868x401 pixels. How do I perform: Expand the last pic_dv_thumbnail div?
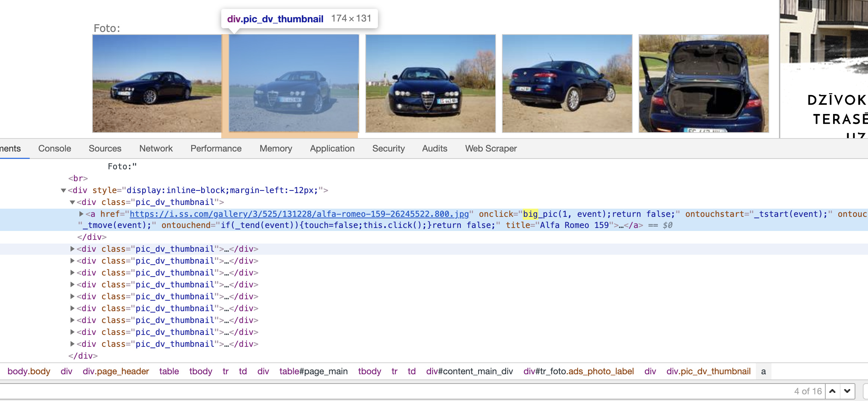click(x=72, y=344)
